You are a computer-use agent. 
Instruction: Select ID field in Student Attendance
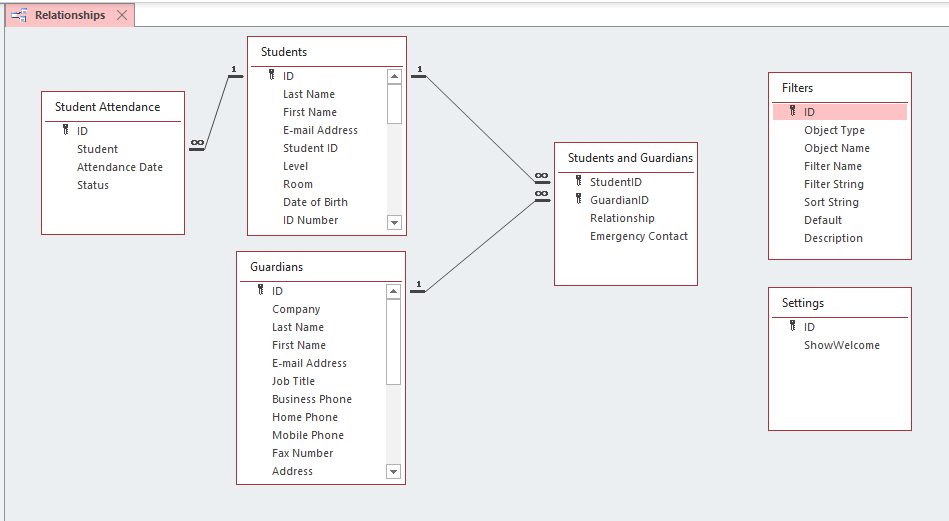82,131
